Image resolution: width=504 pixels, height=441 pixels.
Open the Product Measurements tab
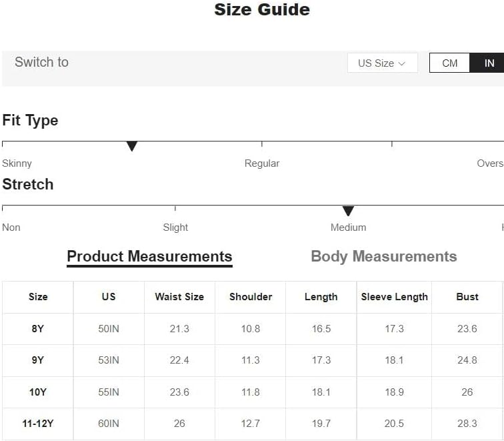pyautogui.click(x=149, y=257)
